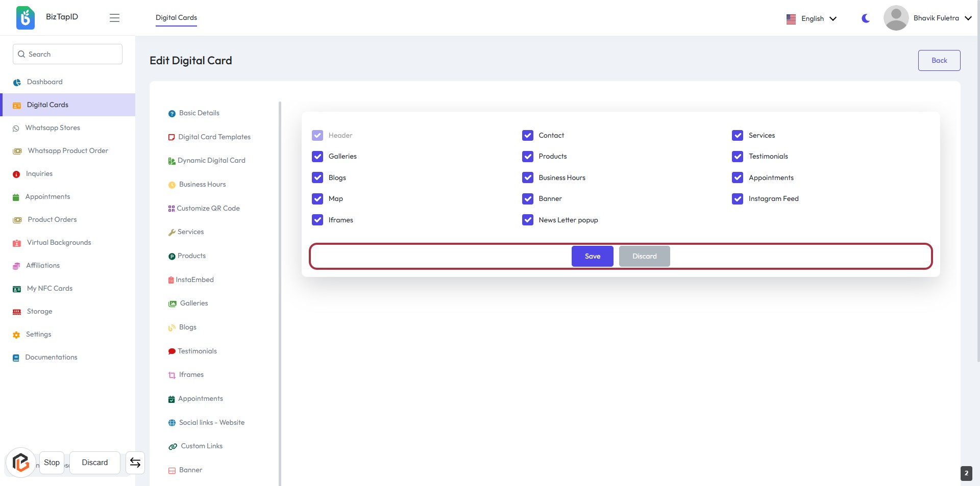Uncheck the Galleries checkbox

(x=317, y=157)
